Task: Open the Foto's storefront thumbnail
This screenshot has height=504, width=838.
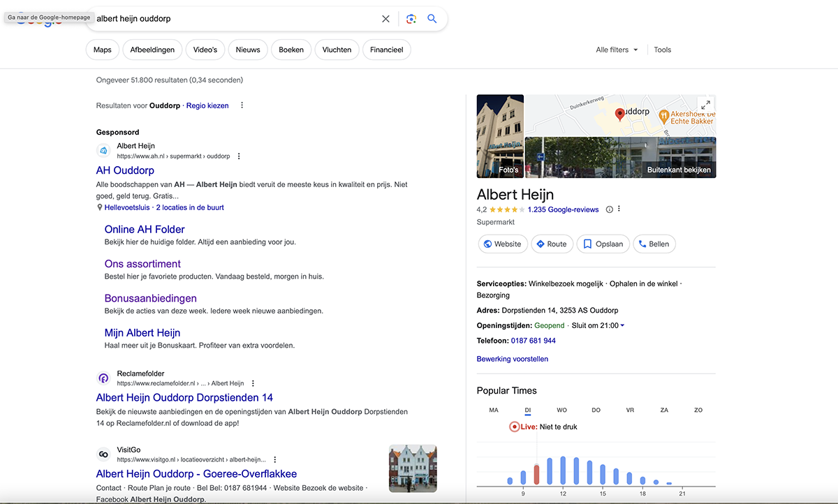Action: tap(500, 137)
